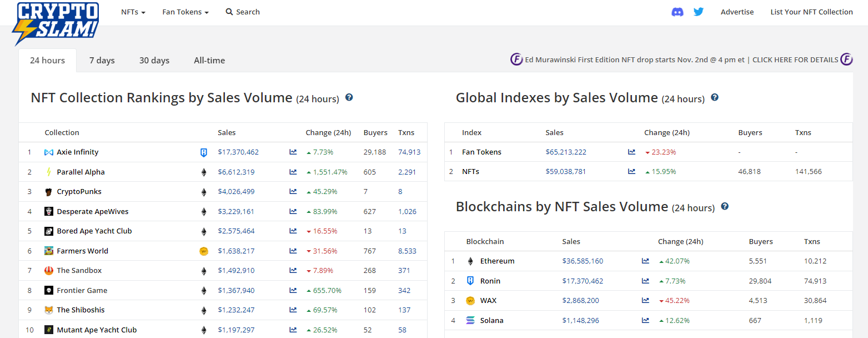Open the Ethereum blockchain sales chart icon
The image size is (868, 338).
pos(645,261)
